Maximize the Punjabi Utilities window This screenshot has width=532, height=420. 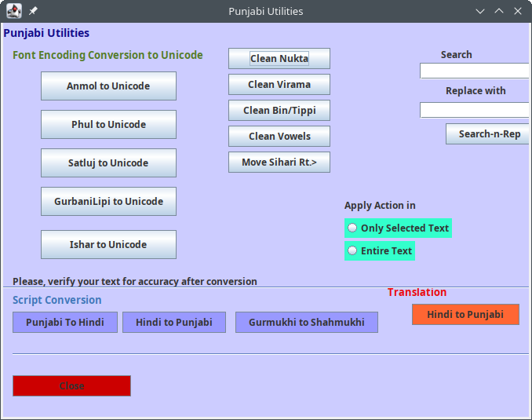coord(499,11)
